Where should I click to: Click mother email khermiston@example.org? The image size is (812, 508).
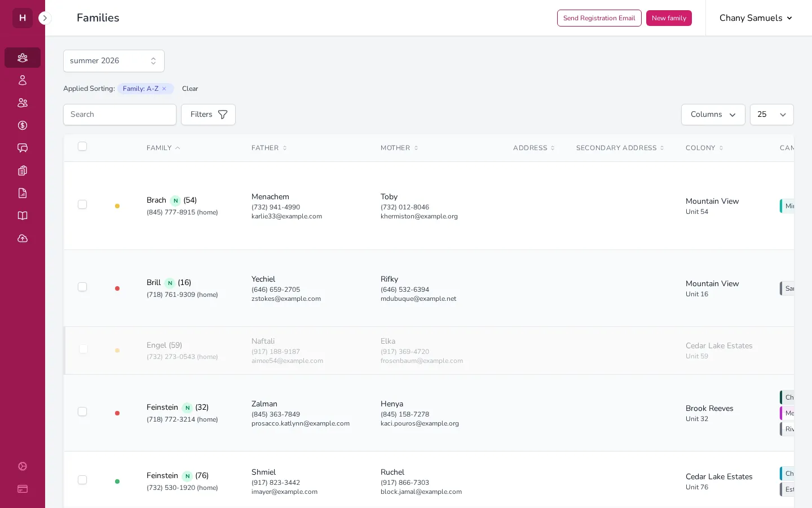click(419, 216)
